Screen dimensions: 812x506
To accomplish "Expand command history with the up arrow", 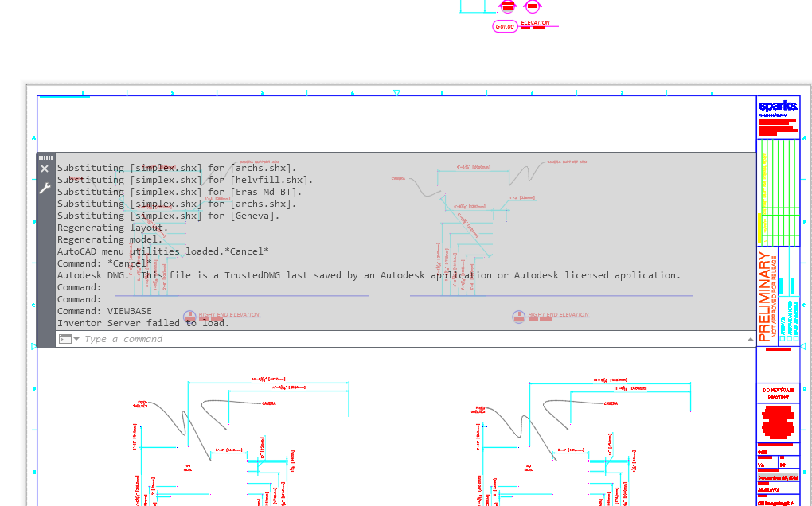I will (750, 339).
